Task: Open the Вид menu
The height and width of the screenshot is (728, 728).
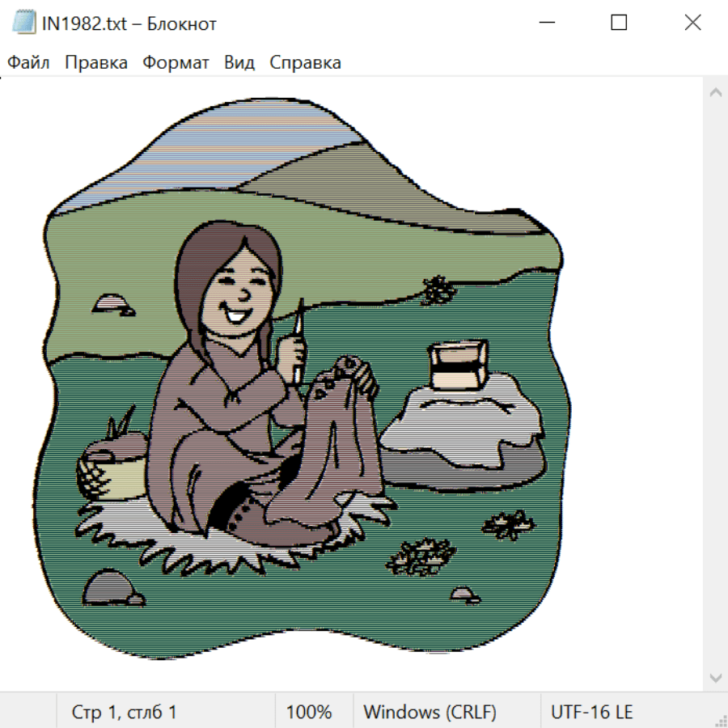Action: [239, 63]
